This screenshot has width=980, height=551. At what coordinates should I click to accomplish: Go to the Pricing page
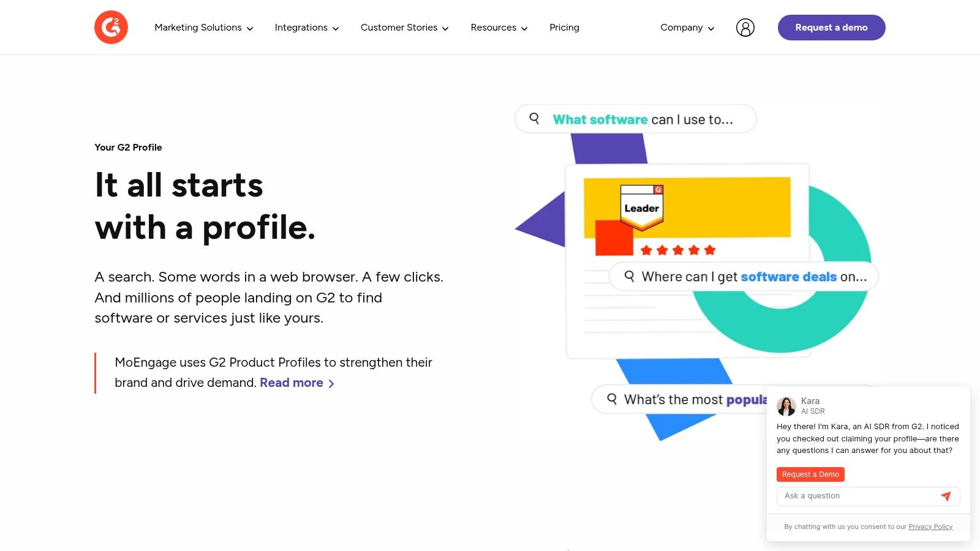[x=564, y=28]
